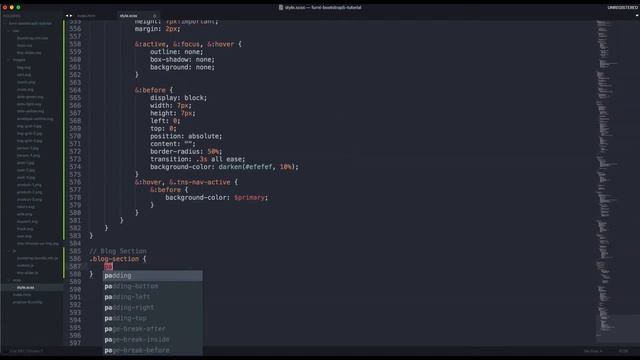Click the tab navigation arrows icon

point(69,16)
